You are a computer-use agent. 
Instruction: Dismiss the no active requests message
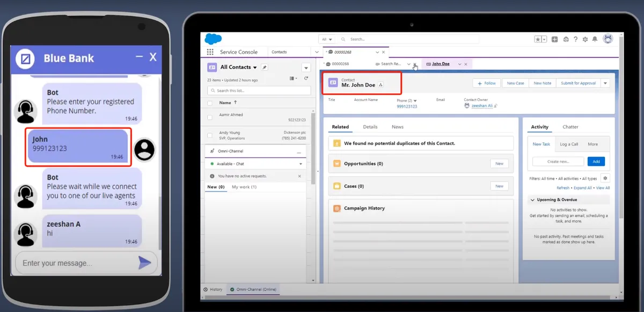pyautogui.click(x=300, y=176)
